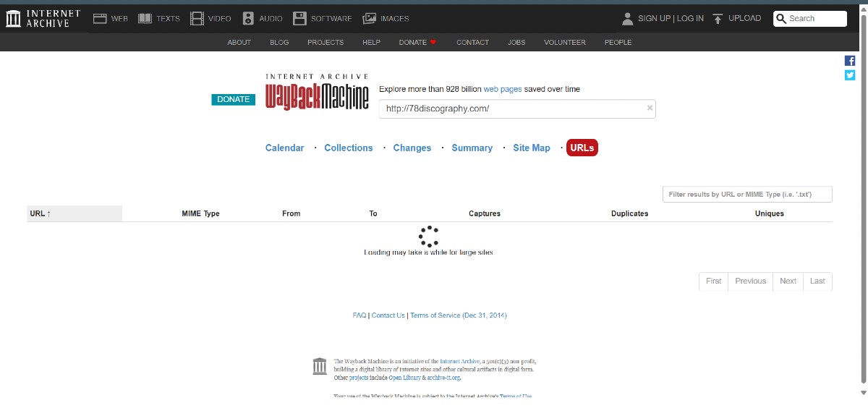The width and height of the screenshot is (868, 411).
Task: Go to Previous results page
Action: 750,281
